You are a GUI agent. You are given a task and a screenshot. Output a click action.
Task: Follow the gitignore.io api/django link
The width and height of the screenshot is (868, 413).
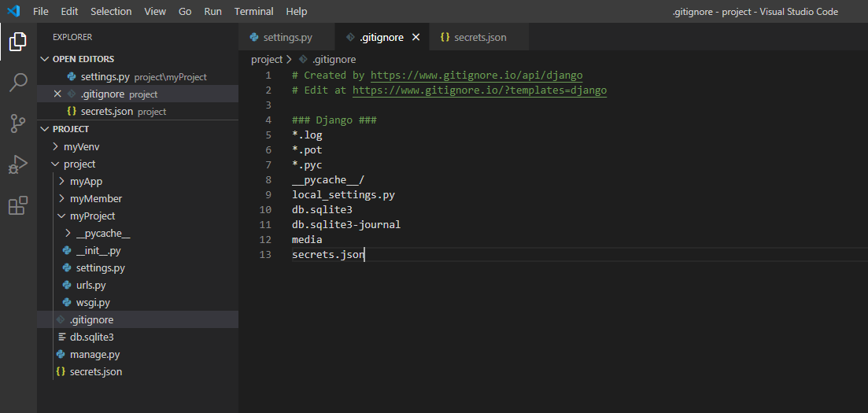pos(476,76)
